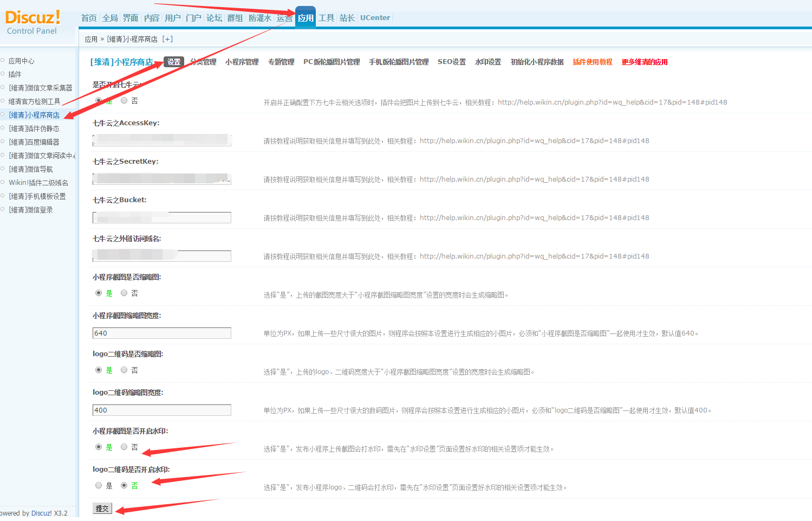
Task: Open the 论坛 top menu
Action: tap(214, 18)
